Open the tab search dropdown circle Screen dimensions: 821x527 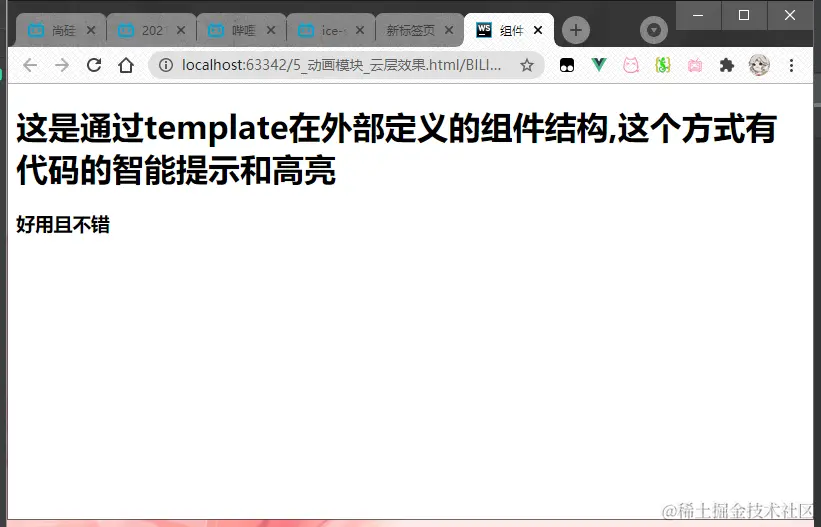click(653, 30)
